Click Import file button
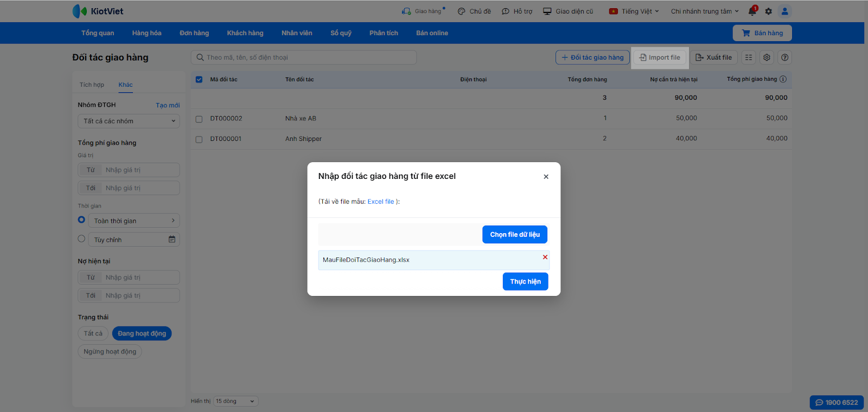This screenshot has height=412, width=868. [x=660, y=57]
